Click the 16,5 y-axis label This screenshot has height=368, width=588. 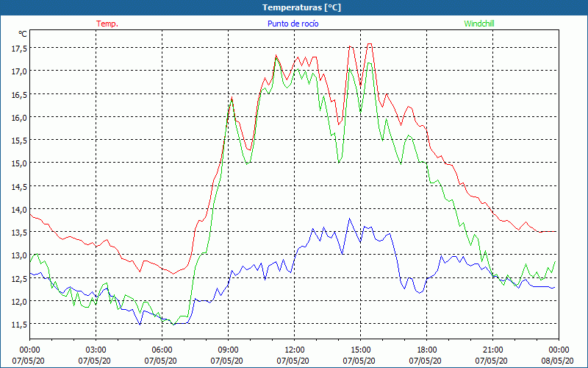point(20,94)
